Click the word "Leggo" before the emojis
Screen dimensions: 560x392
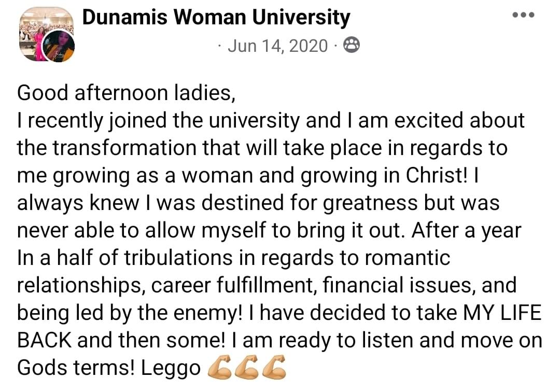coord(171,368)
